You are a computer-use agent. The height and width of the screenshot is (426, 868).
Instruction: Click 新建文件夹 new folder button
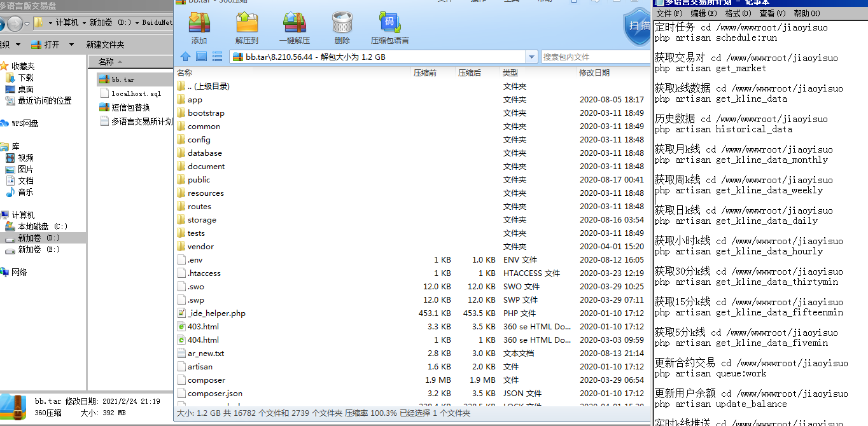[x=106, y=45]
